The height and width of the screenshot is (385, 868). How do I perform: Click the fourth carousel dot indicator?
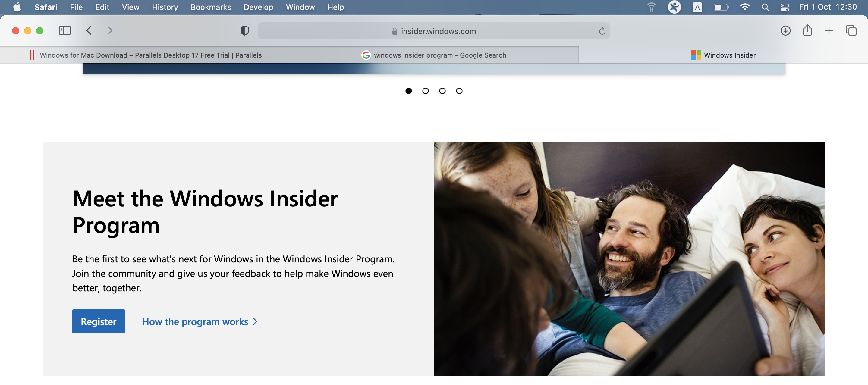459,91
